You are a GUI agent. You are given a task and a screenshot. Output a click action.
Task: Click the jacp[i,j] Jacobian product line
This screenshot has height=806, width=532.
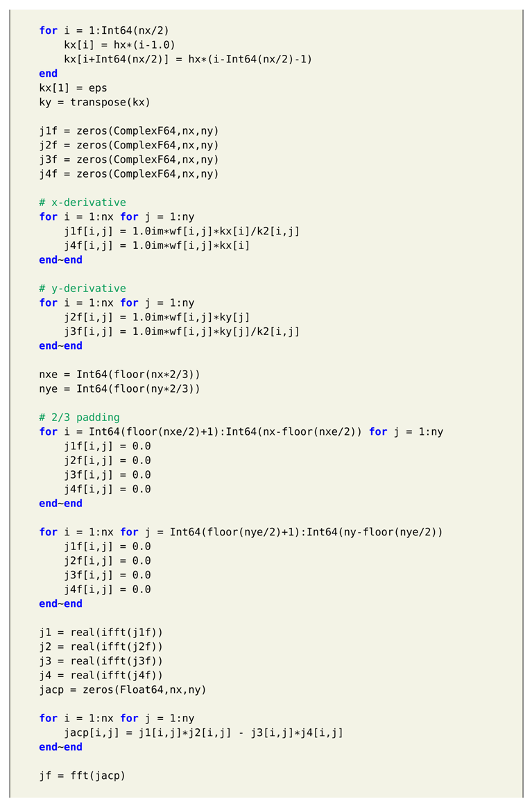[x=203, y=732]
